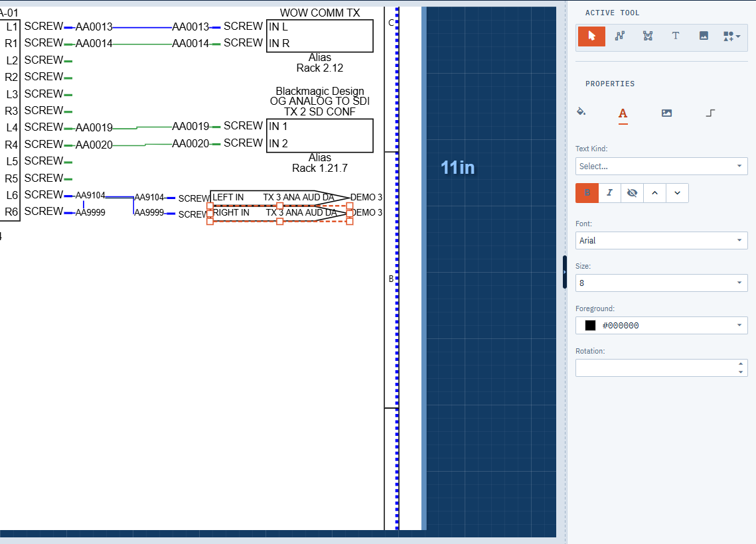Screen dimensions: 756x544
Task: Click the Rack 1.21.7 label
Action: click(x=320, y=168)
